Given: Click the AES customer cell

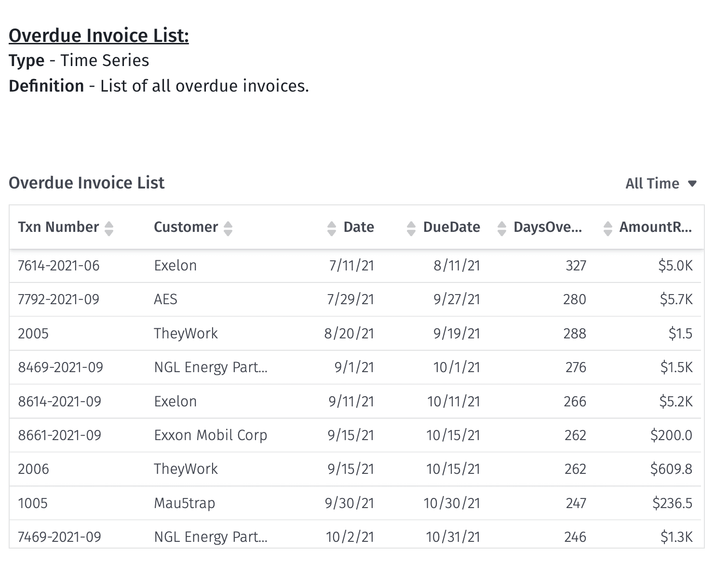Looking at the screenshot, I should point(165,299).
